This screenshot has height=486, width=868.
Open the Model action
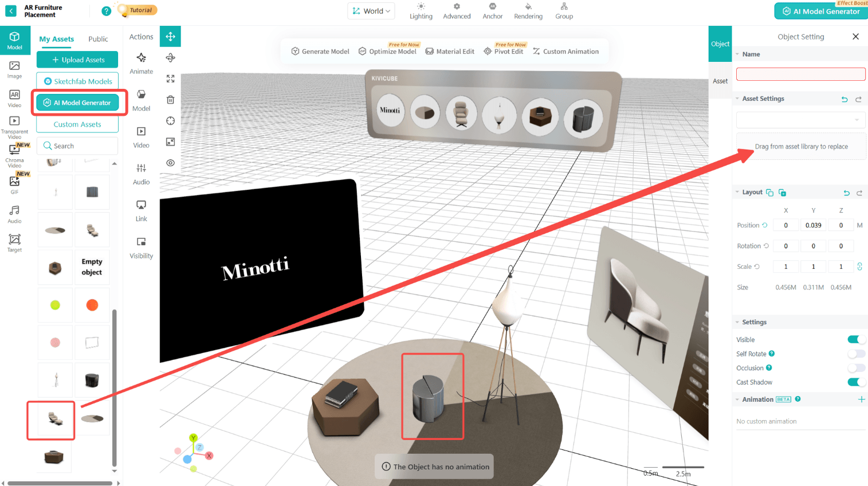tap(141, 100)
